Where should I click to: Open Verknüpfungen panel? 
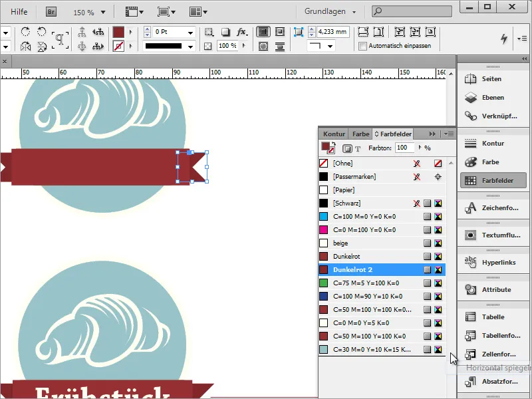(493, 116)
